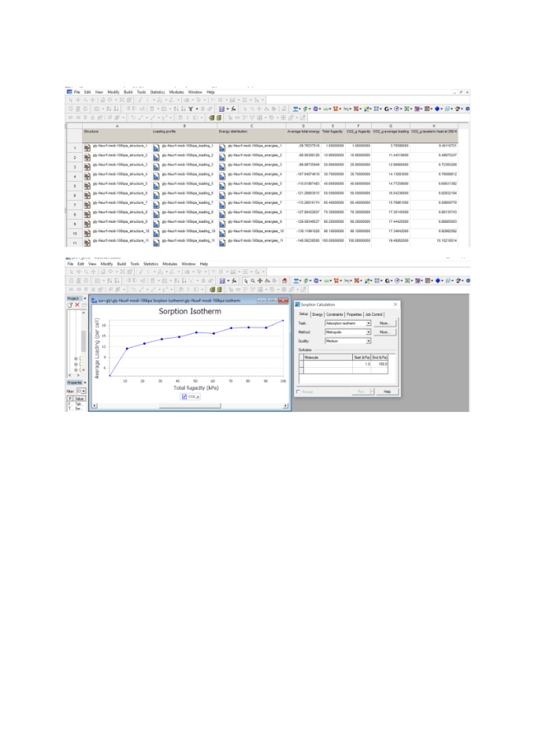Close the Sorption Calculation dialog
Screen dimensions: 535x756
395,305
